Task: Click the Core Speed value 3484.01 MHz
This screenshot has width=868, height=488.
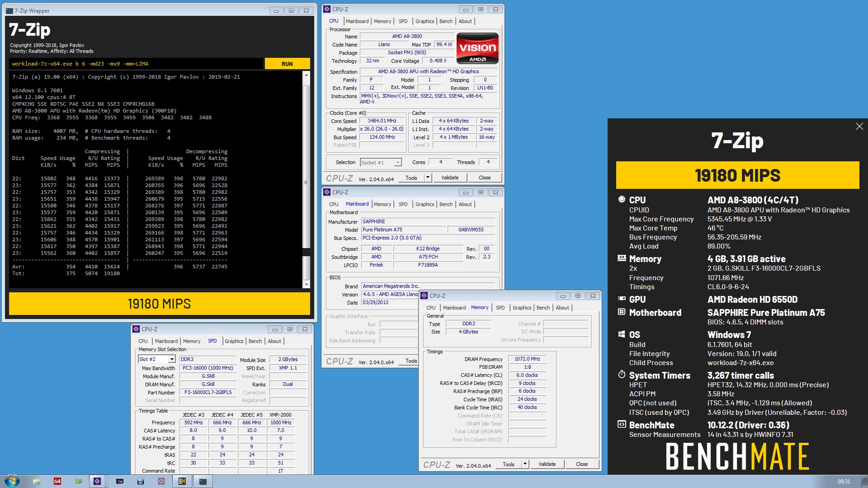Action: pos(382,121)
